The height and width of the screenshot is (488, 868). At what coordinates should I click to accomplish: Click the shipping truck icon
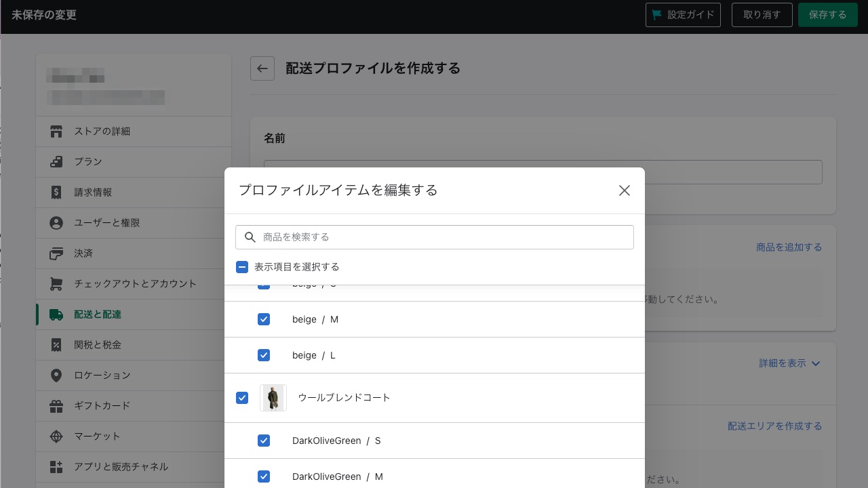coord(56,314)
